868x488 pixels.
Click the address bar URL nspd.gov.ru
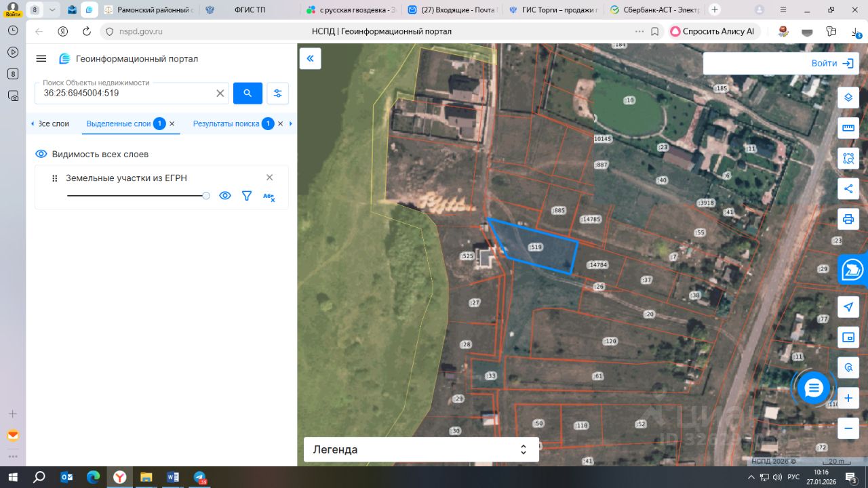point(140,31)
